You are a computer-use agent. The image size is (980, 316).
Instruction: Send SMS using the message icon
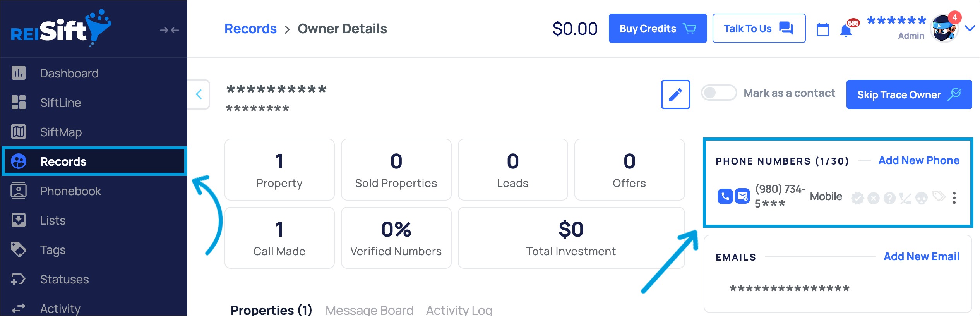tap(742, 197)
